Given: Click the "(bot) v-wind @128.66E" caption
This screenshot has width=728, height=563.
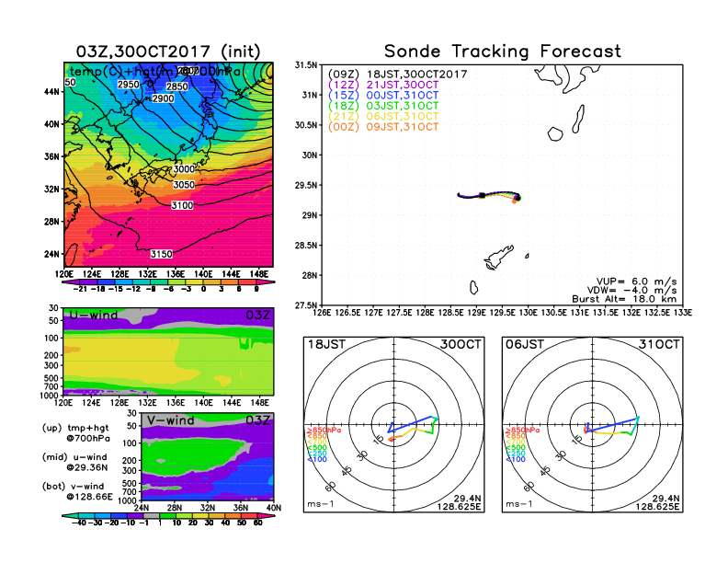Looking at the screenshot, I should click(77, 491).
